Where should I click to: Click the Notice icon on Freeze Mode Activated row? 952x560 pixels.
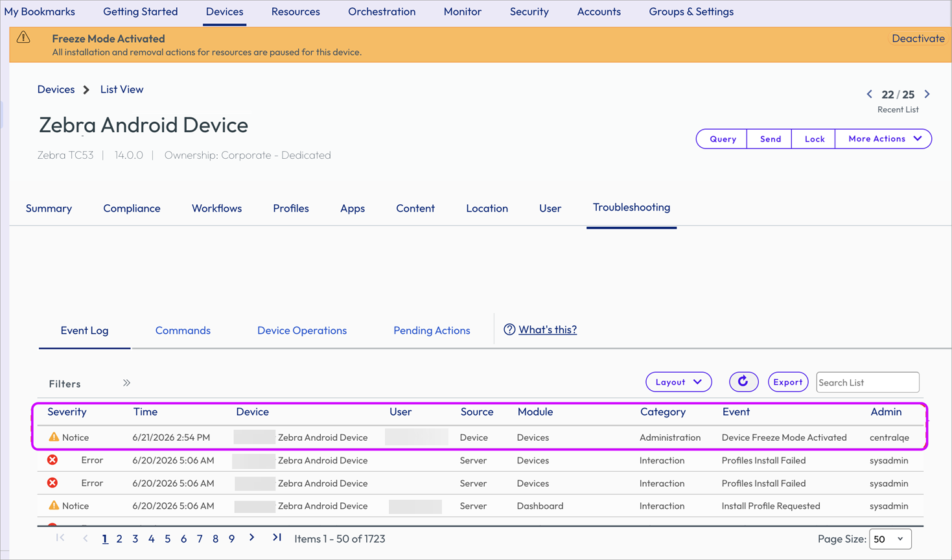pos(54,437)
